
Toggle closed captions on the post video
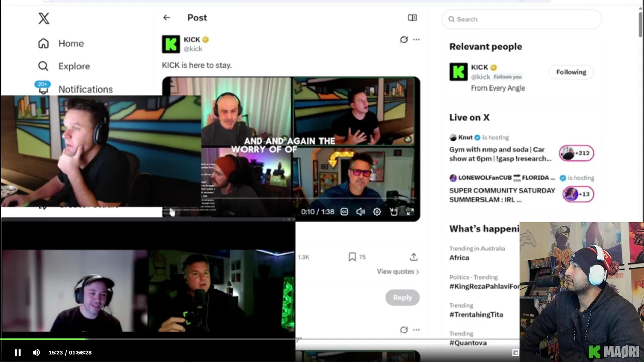click(x=344, y=212)
